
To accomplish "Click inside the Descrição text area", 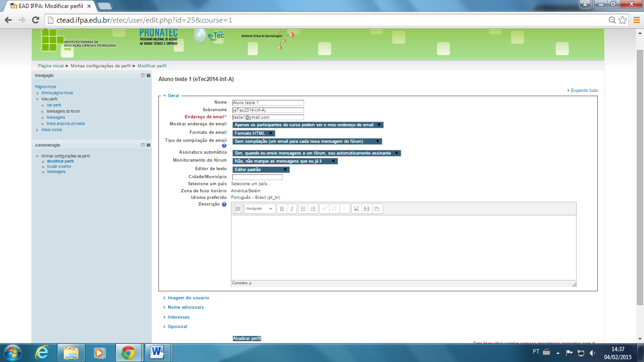I will point(404,247).
